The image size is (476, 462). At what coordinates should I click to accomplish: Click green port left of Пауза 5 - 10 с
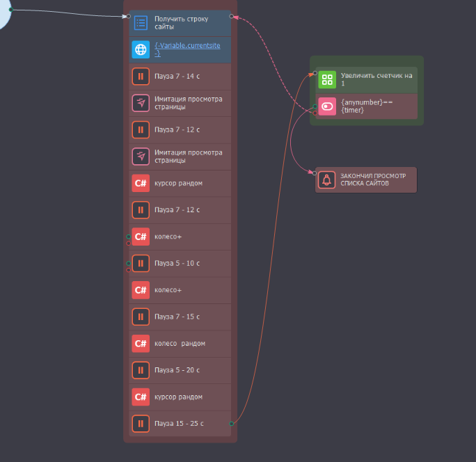(129, 263)
